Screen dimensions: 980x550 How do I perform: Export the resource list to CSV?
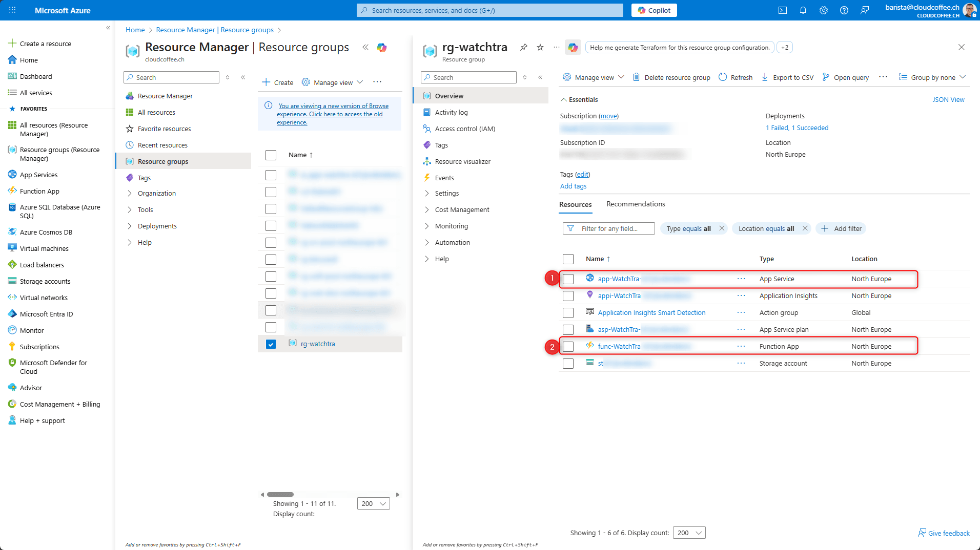tap(788, 77)
